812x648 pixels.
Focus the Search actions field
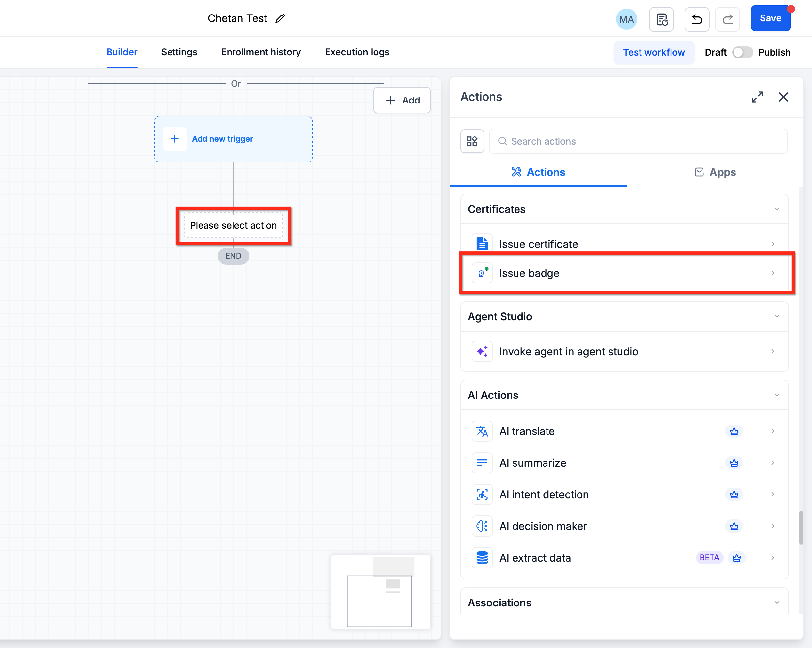coord(638,141)
